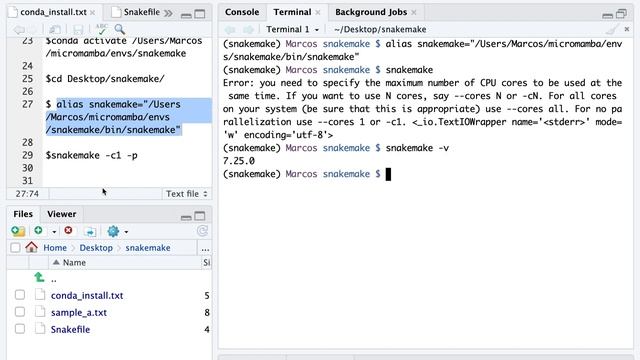
Task: Click the green plus New Blank File icon
Action: (38, 231)
